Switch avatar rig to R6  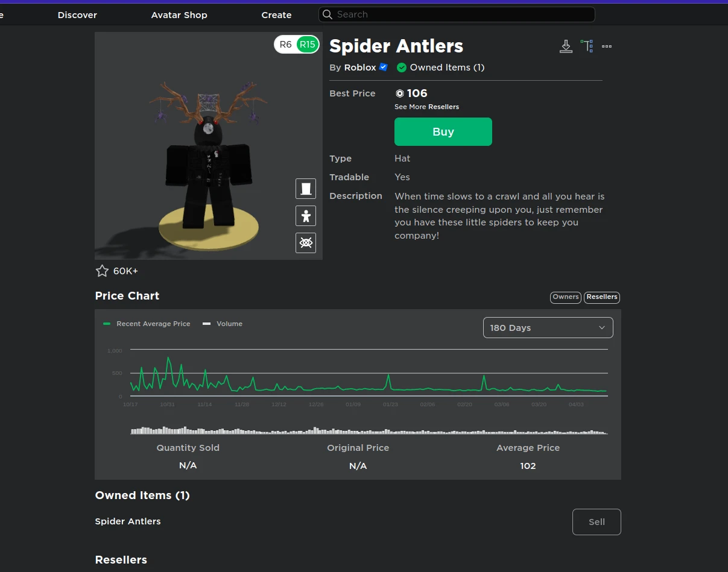pos(286,45)
